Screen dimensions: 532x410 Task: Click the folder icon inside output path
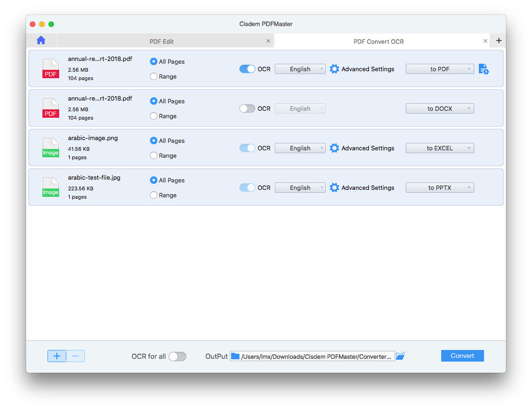coord(235,356)
